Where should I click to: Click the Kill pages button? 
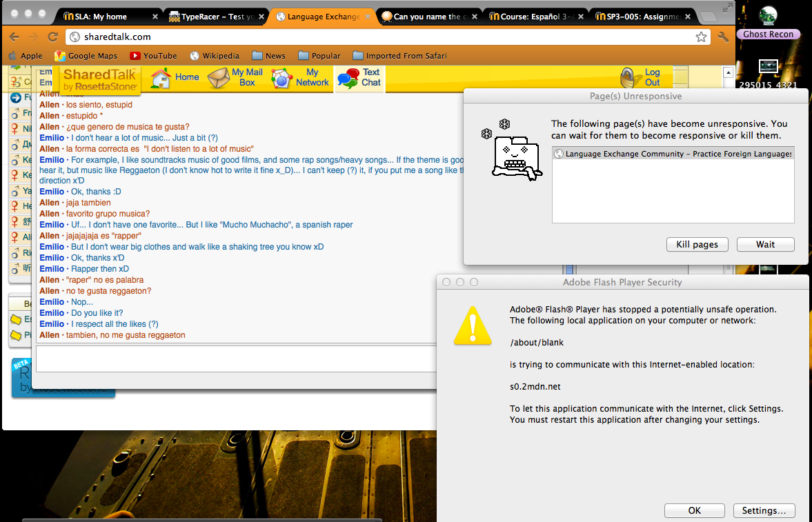coord(697,244)
